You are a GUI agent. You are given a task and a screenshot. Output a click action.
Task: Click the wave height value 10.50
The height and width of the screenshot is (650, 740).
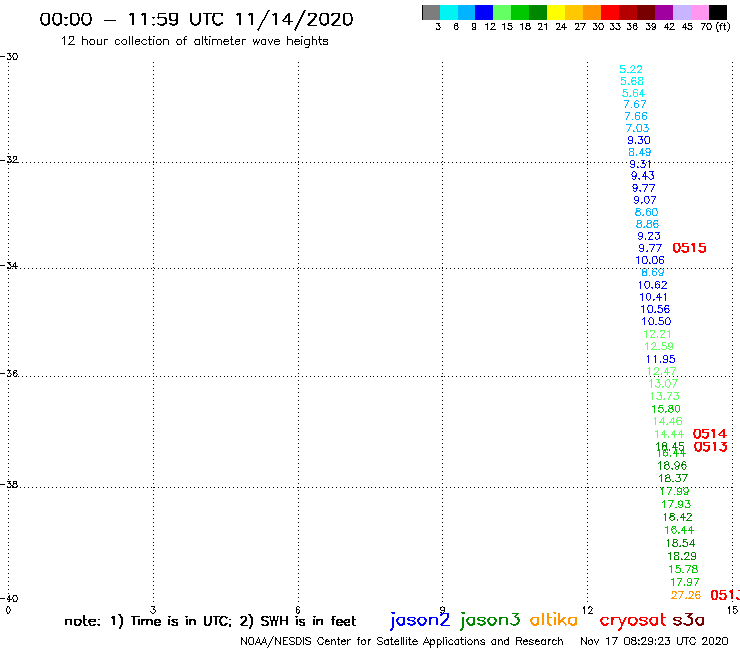[656, 321]
